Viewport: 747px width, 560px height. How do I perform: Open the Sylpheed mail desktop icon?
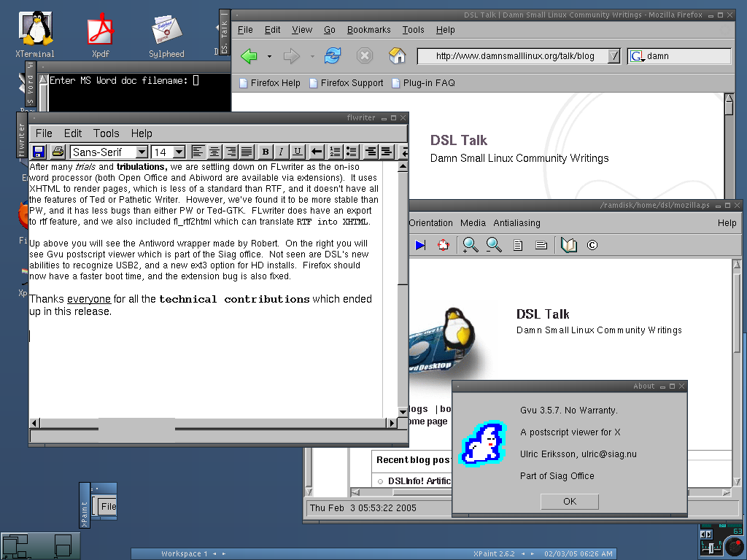tap(166, 36)
